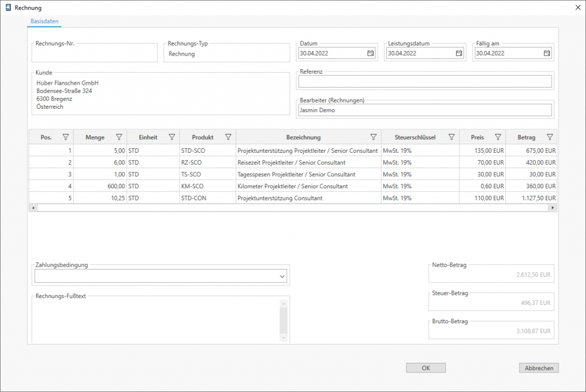Screen dimensions: 586x392
Task: Click the Bearbeiter field with Jasmin Demo
Action: point(425,110)
